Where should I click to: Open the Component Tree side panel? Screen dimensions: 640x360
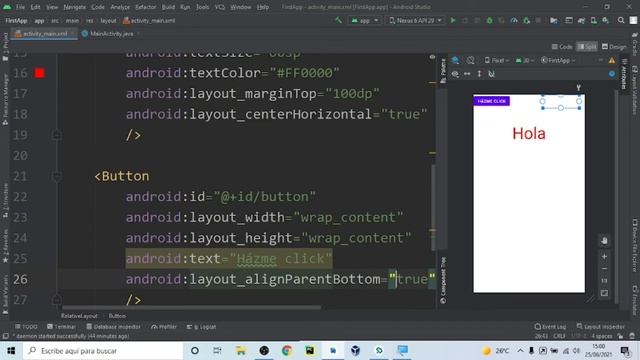pyautogui.click(x=443, y=280)
